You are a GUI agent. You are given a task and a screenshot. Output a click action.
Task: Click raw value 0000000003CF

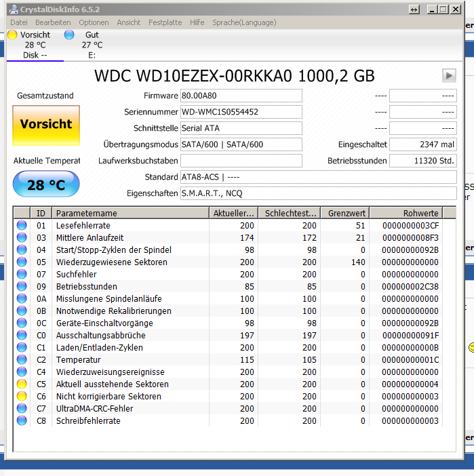pyautogui.click(x=410, y=226)
